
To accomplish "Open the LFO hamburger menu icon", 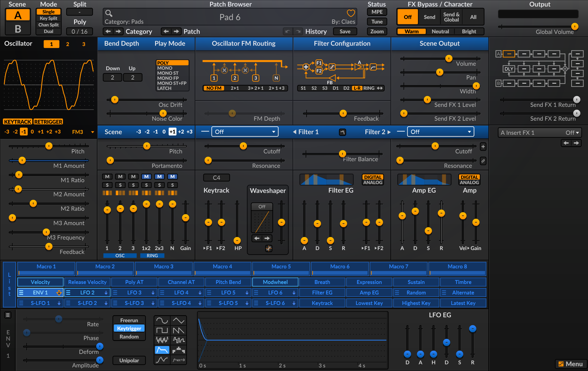I will pos(8,315).
